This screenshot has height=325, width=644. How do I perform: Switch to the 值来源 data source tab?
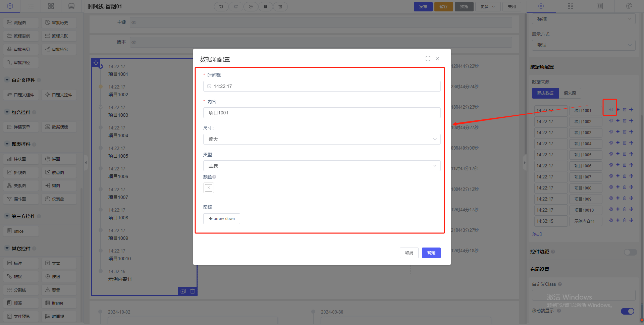click(570, 93)
